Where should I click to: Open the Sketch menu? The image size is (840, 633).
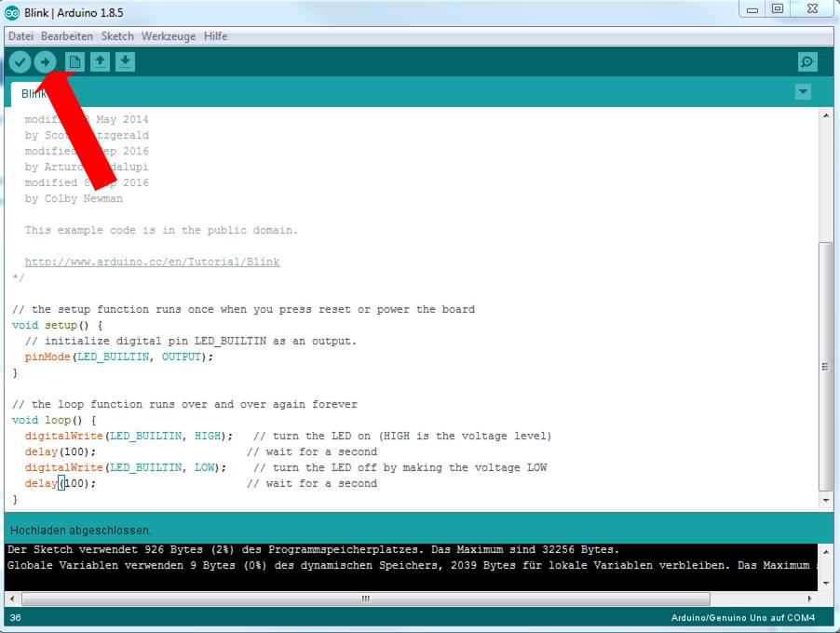(117, 36)
